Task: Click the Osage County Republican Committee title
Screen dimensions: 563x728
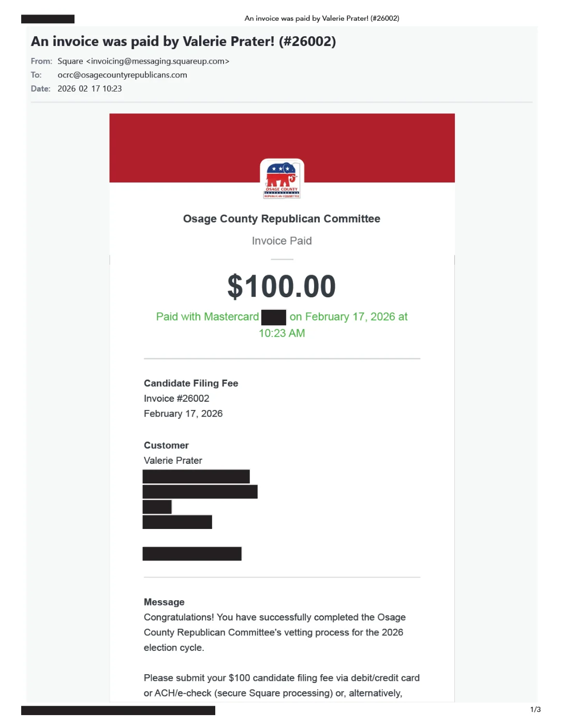Action: pos(281,219)
